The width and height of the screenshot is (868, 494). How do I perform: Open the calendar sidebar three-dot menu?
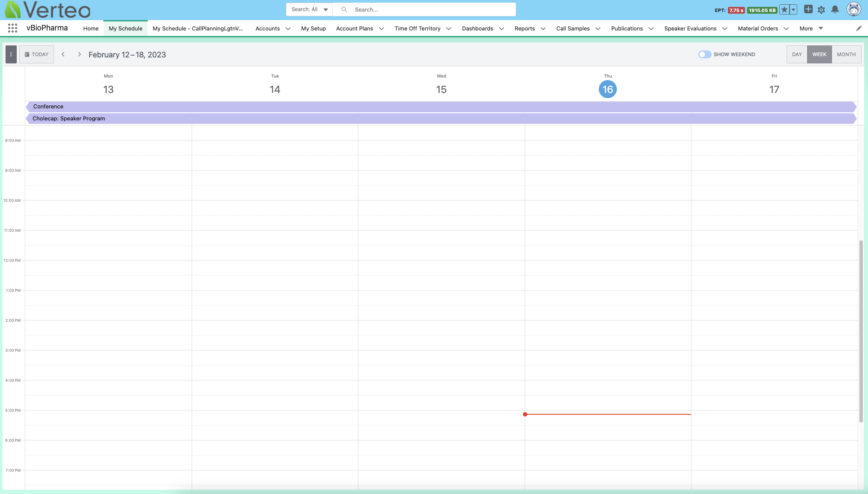[x=11, y=54]
